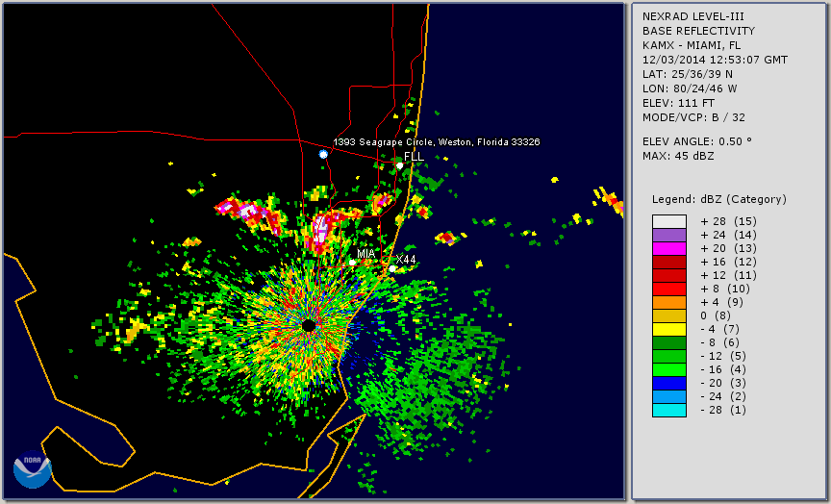Click the MODE/VCP: B / 32 text
This screenshot has height=504, width=831.
click(x=693, y=117)
